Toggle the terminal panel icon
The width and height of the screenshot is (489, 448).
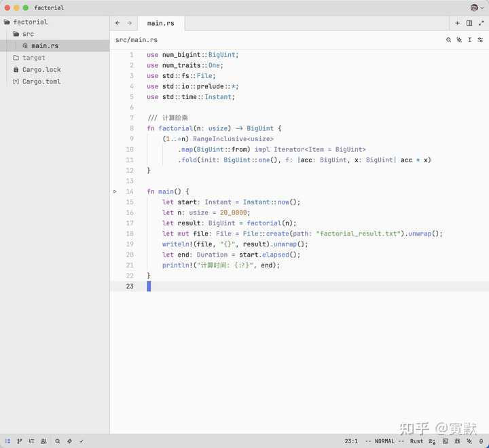pos(446,441)
